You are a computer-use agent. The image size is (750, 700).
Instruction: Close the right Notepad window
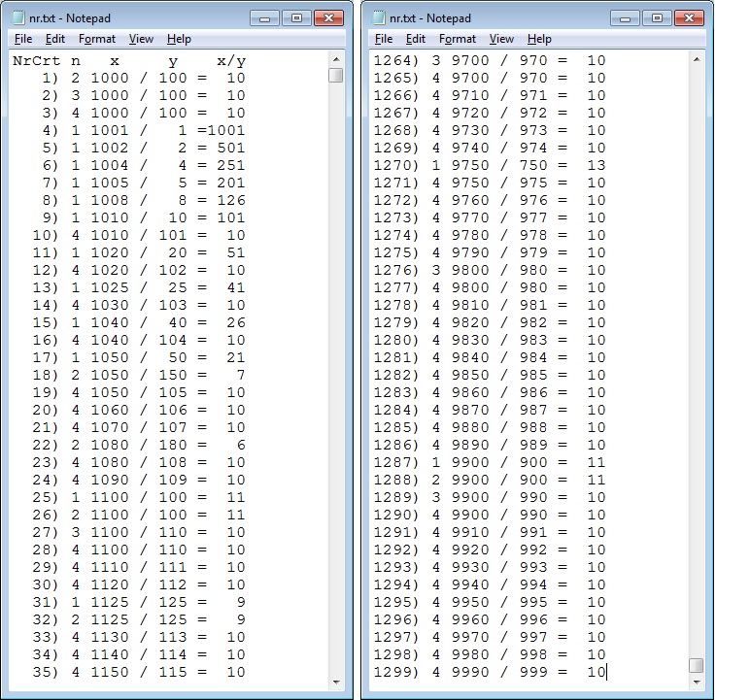click(x=689, y=18)
